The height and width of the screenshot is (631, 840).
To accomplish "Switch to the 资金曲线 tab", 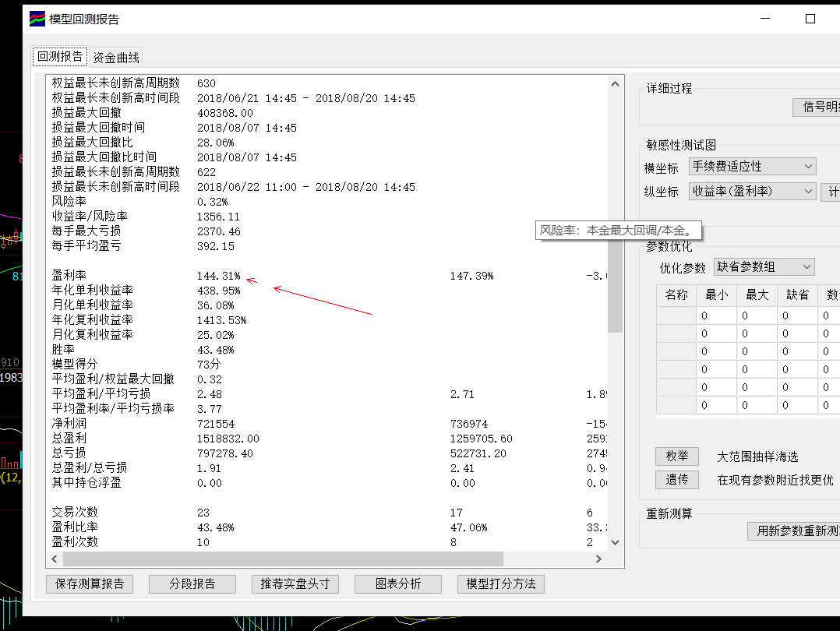I will [116, 57].
